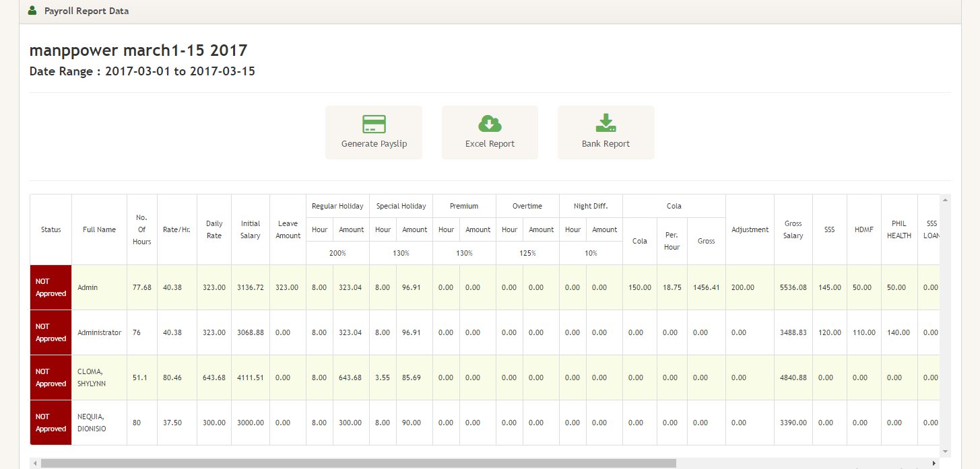The image size is (980, 469).
Task: Click the table's vertical scrollbar down arrow
Action: [946, 452]
